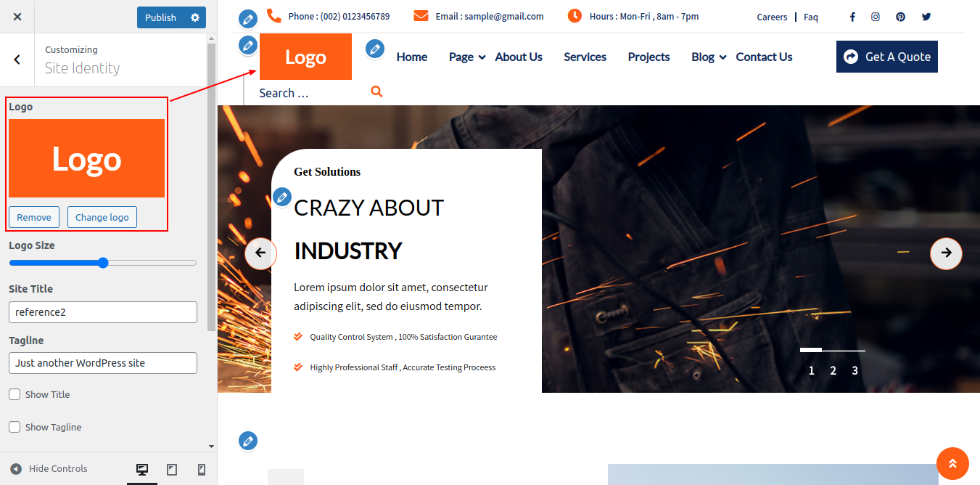Screen dimensions: 980x485
Task: Go back from Site Identity section
Action: 17,60
